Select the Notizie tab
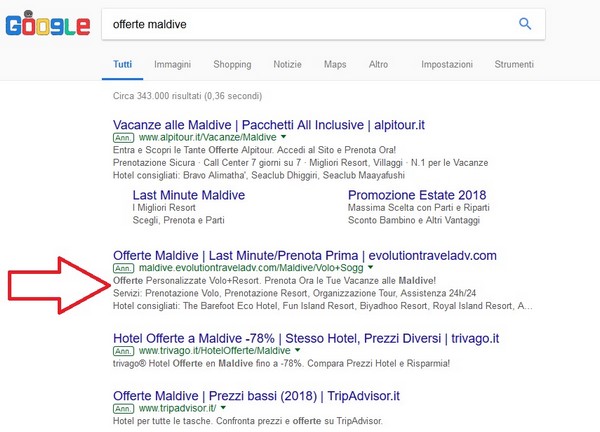The width and height of the screenshot is (600, 432). point(288,64)
